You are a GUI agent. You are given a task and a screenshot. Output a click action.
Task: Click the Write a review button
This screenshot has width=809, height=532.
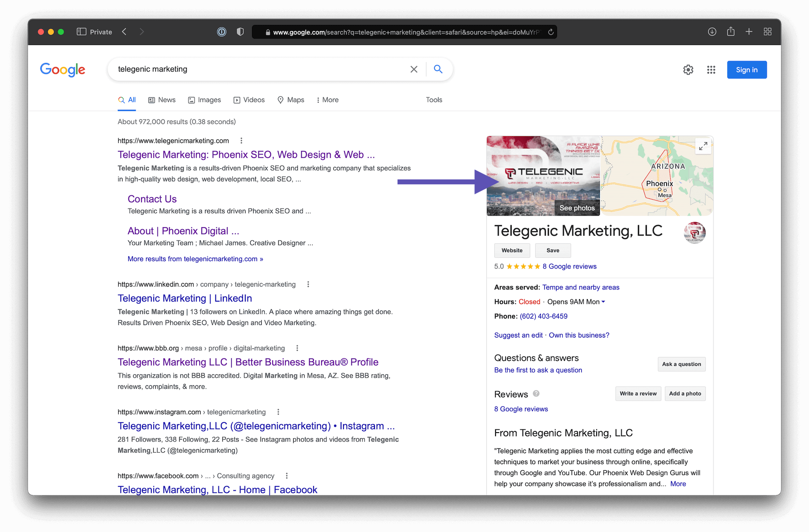[x=638, y=393]
